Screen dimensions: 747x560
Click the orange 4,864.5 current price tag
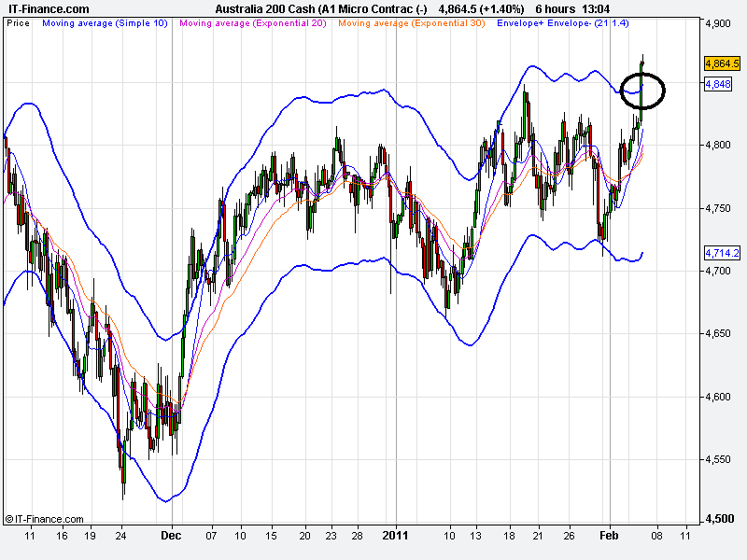722,63
